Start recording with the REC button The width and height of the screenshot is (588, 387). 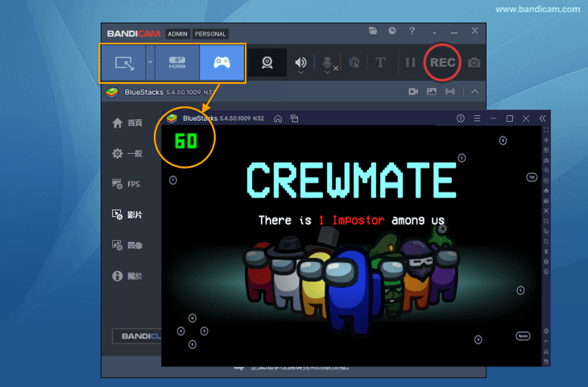pyautogui.click(x=442, y=62)
